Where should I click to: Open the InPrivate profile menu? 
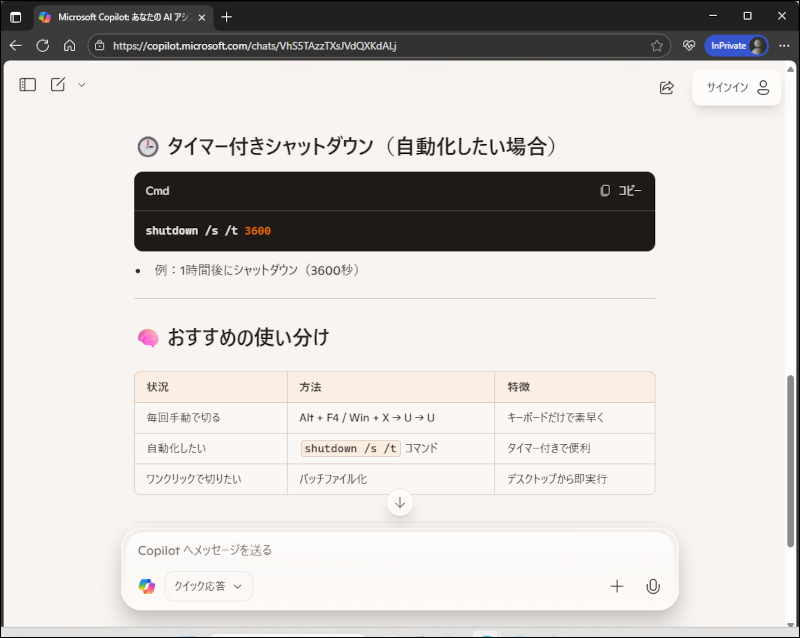[x=736, y=46]
